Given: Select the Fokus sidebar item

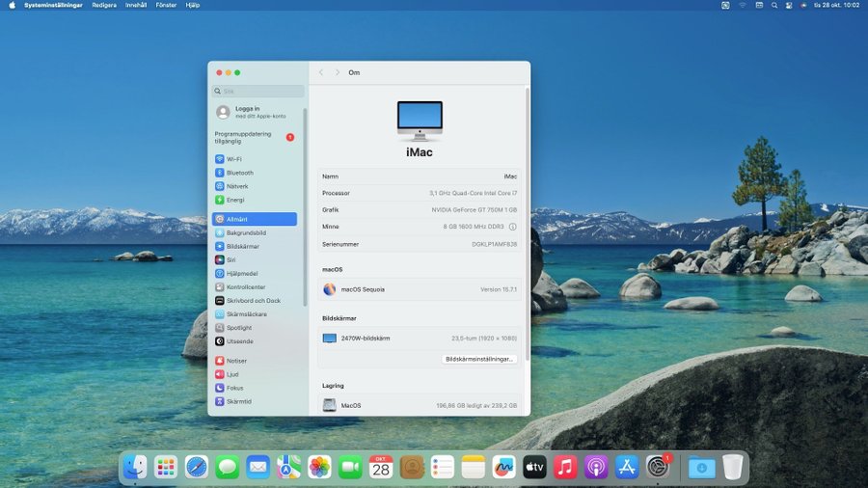Looking at the screenshot, I should pyautogui.click(x=234, y=388).
